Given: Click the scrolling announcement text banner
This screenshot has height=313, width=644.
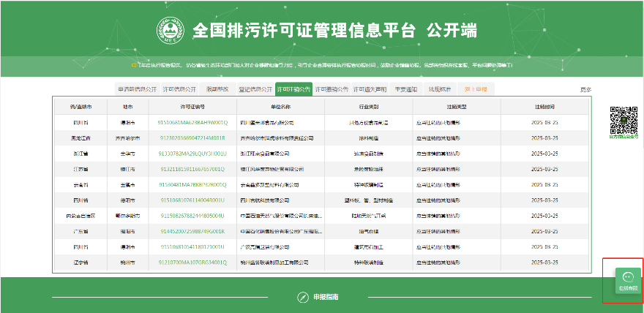Looking at the screenshot, I should [x=325, y=65].
